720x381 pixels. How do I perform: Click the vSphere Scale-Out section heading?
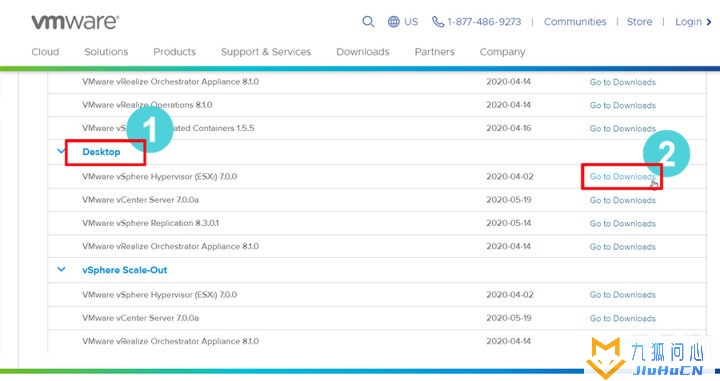124,270
